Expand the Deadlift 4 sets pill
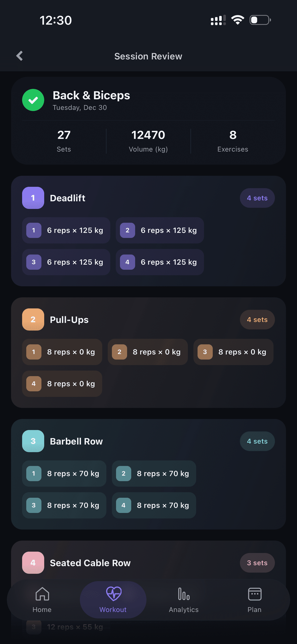Screen dimensions: 297x644 (257, 198)
